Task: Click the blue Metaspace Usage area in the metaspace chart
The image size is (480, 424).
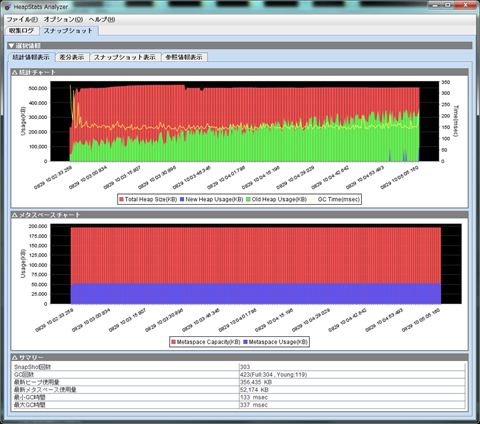Action: (256, 294)
